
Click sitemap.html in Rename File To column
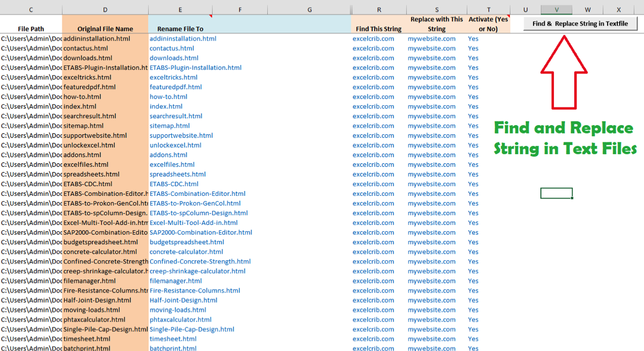(x=170, y=126)
